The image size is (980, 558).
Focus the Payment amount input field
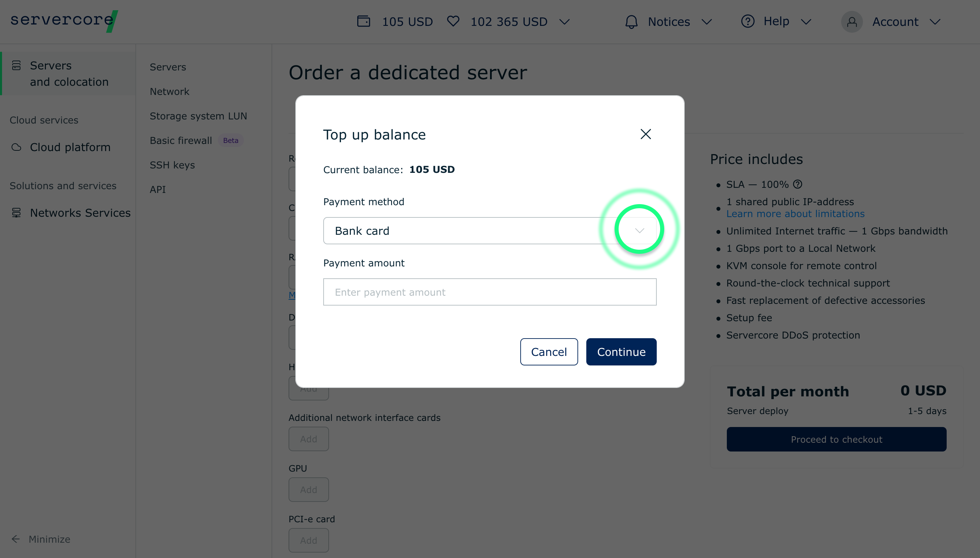[489, 292]
